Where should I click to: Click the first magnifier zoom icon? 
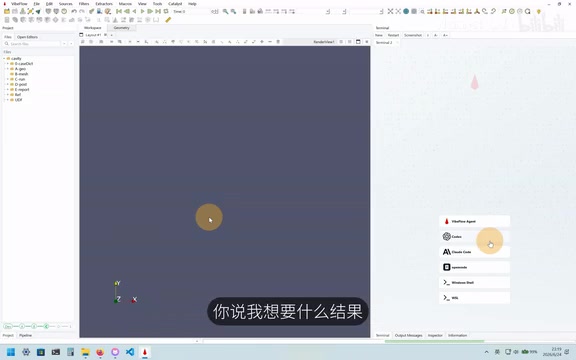tap(225, 11)
